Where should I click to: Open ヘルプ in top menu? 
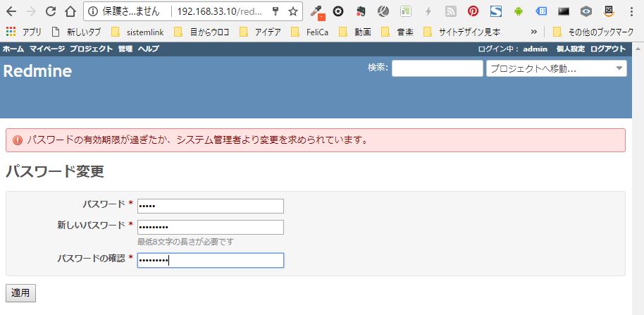[x=148, y=49]
